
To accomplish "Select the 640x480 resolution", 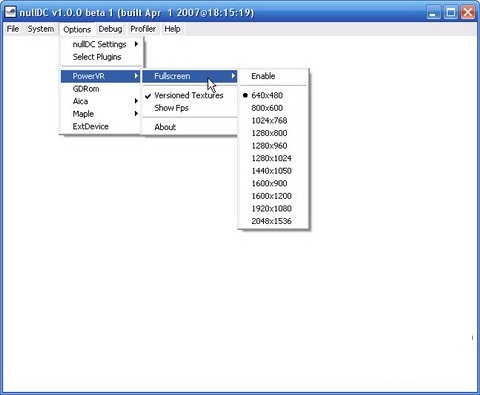I will (273, 95).
